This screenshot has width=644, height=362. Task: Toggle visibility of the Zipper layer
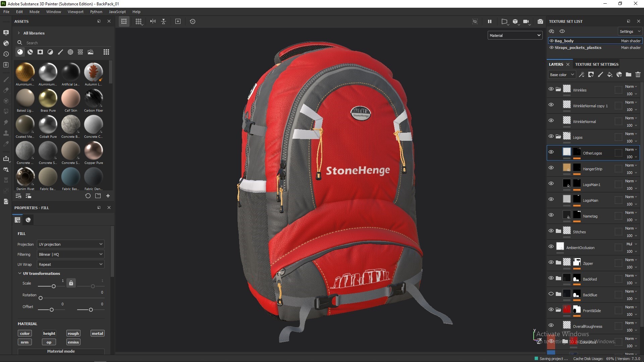551,262
